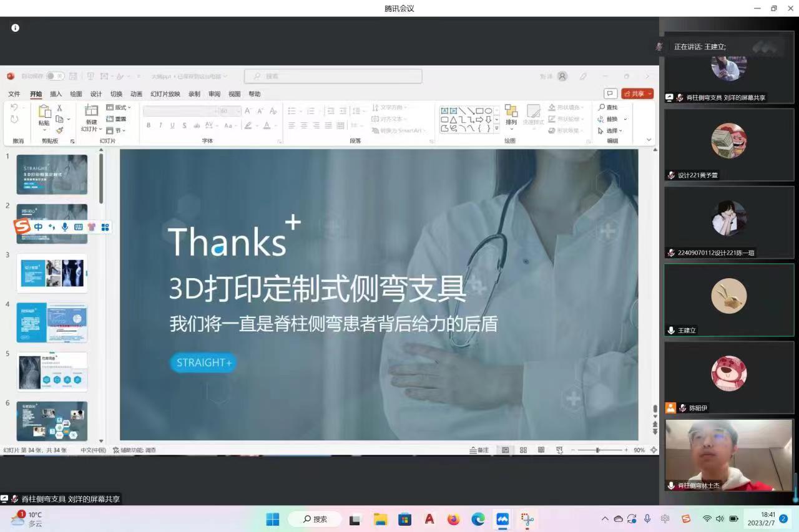Switch to Reading view icon
Viewport: 799px width, 532px height.
pyautogui.click(x=541, y=450)
